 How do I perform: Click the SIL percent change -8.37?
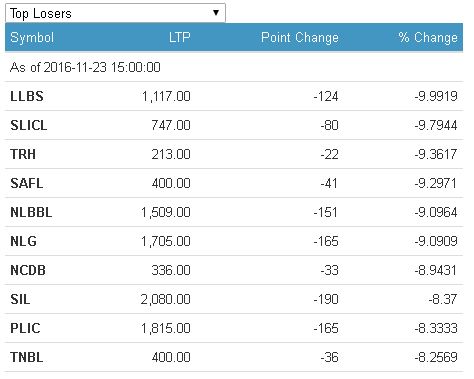coord(443,299)
